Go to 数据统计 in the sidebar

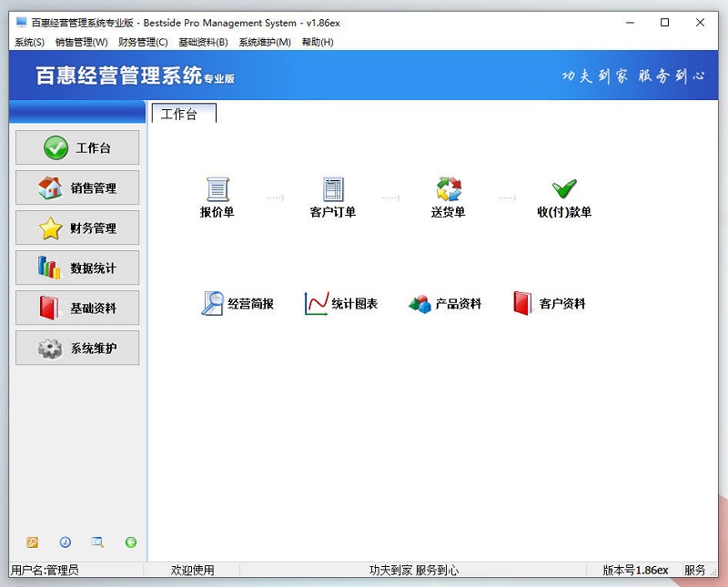coord(77,268)
